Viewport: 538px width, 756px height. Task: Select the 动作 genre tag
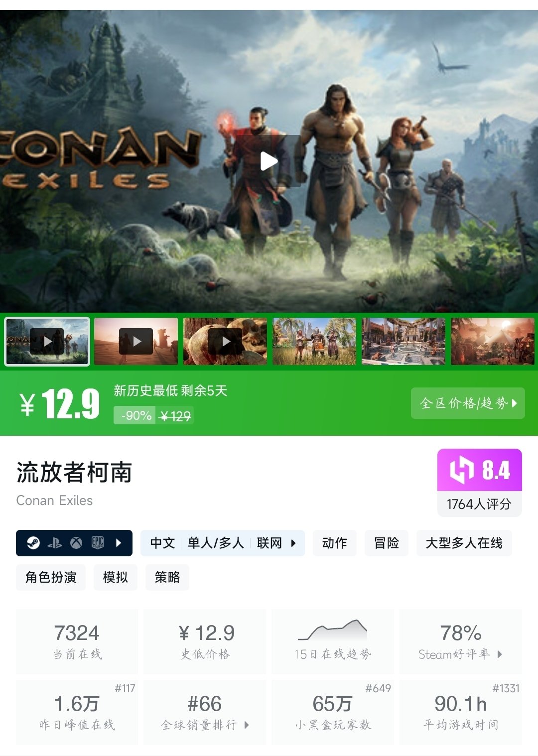pyautogui.click(x=334, y=543)
